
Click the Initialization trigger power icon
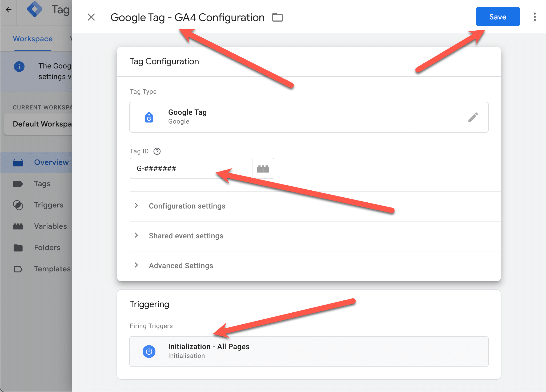(x=149, y=352)
